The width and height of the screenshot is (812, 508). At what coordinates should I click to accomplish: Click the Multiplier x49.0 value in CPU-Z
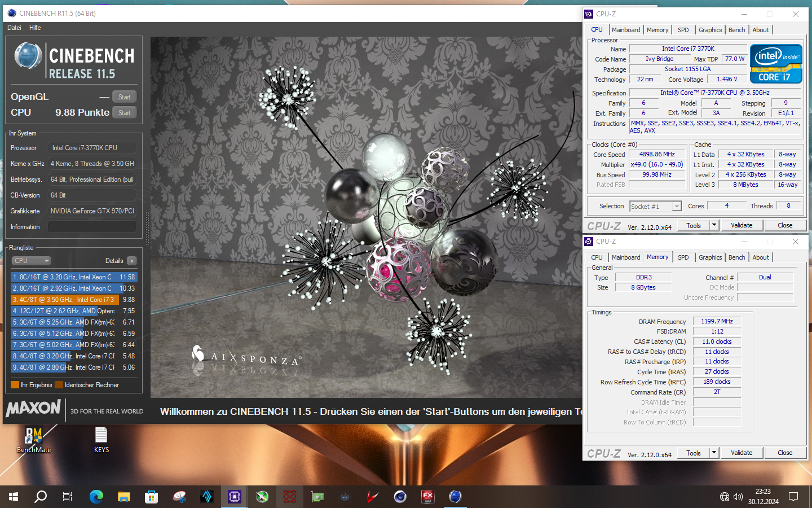pos(657,164)
